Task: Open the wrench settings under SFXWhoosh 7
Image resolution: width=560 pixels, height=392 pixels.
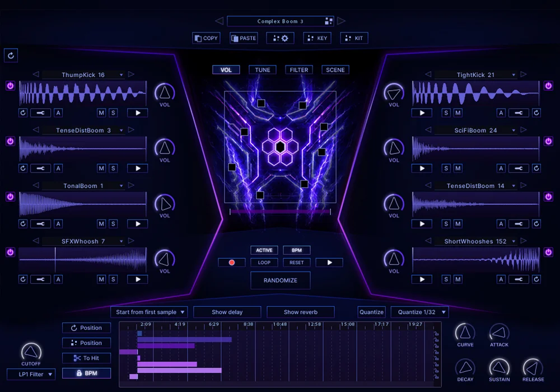Action: [x=40, y=279]
